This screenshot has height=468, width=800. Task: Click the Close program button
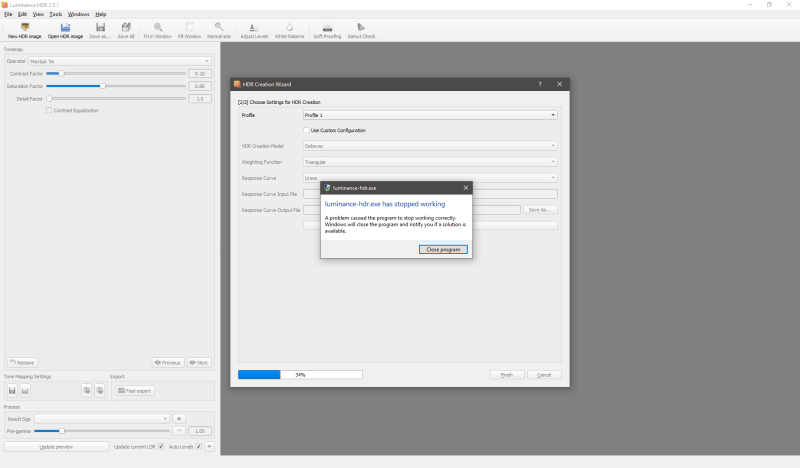pos(443,250)
